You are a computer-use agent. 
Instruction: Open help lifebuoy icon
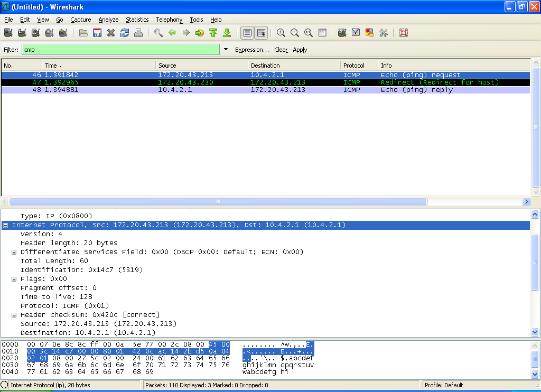click(403, 33)
